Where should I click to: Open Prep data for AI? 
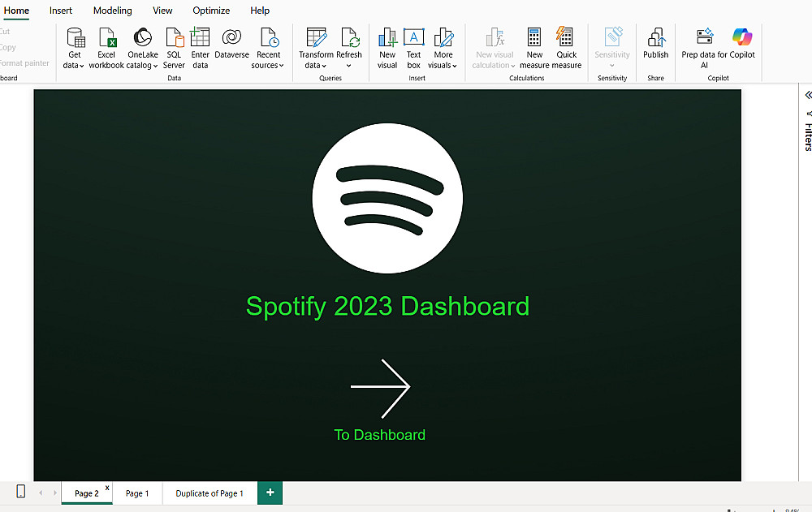coord(704,48)
